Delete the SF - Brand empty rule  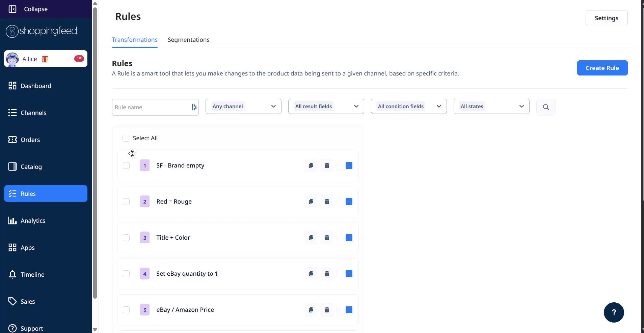click(327, 165)
